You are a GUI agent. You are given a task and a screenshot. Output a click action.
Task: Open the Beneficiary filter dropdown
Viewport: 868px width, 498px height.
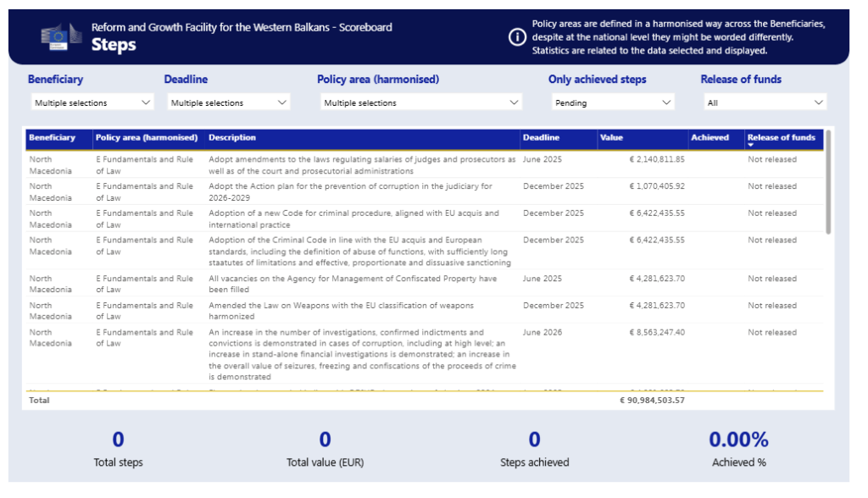(x=92, y=102)
